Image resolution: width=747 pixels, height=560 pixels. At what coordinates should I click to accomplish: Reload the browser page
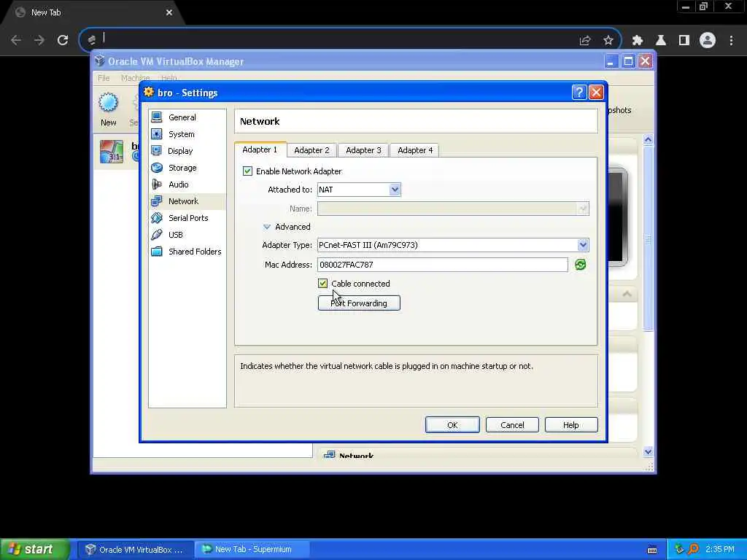63,40
